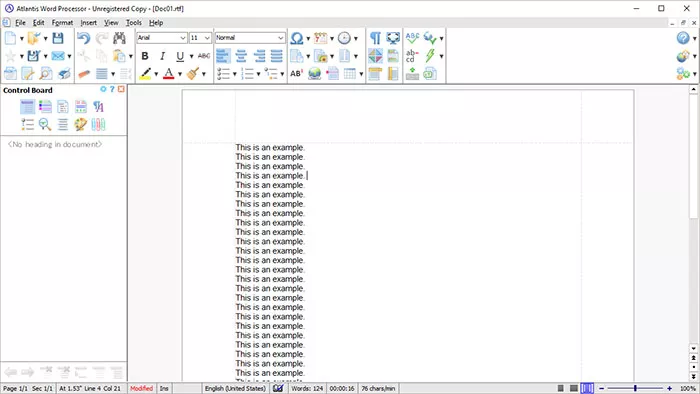The image size is (700, 394).
Task: Toggle the Ins insert mode indicator
Action: coord(164,388)
